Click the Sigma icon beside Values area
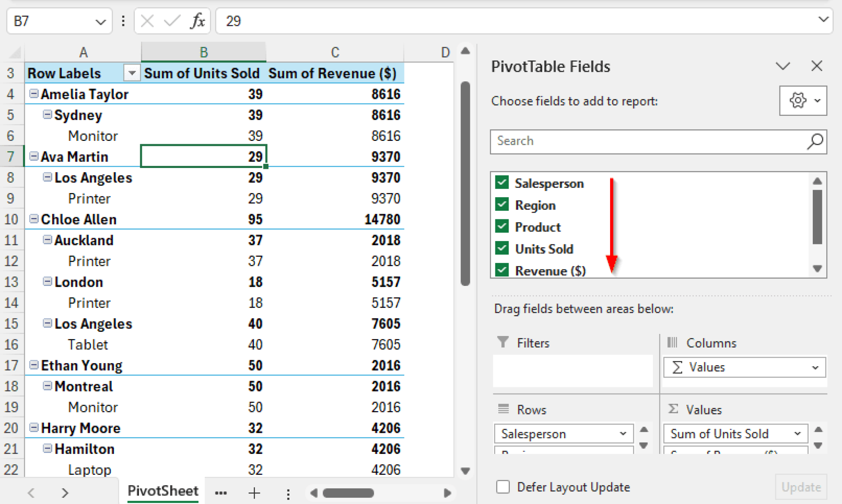Screen dimensions: 842x504 pyautogui.click(x=673, y=409)
